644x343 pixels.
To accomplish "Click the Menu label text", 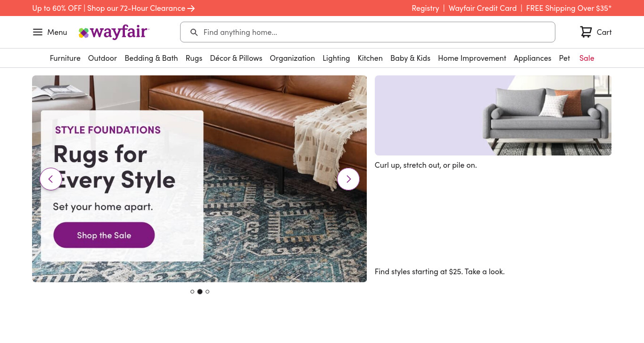I will click(x=57, y=32).
